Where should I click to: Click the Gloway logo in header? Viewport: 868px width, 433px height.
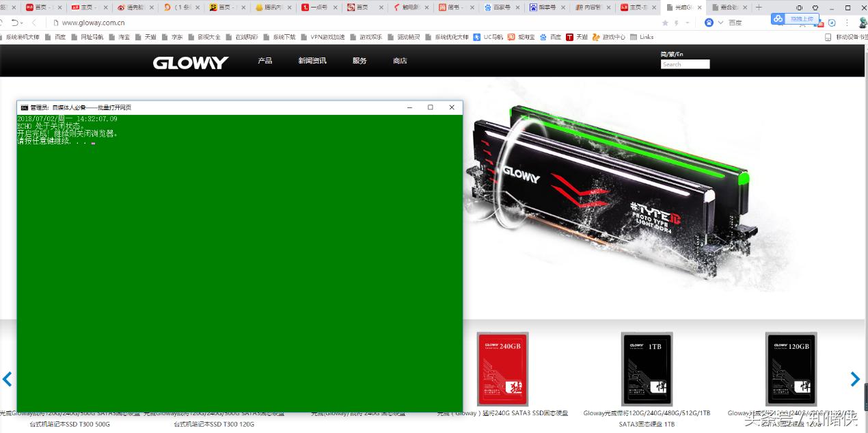pyautogui.click(x=191, y=63)
